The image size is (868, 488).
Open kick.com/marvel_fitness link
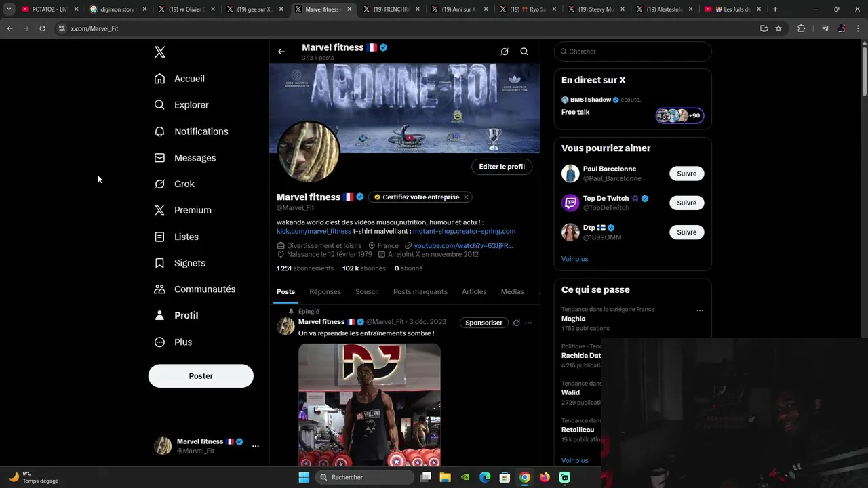point(314,232)
